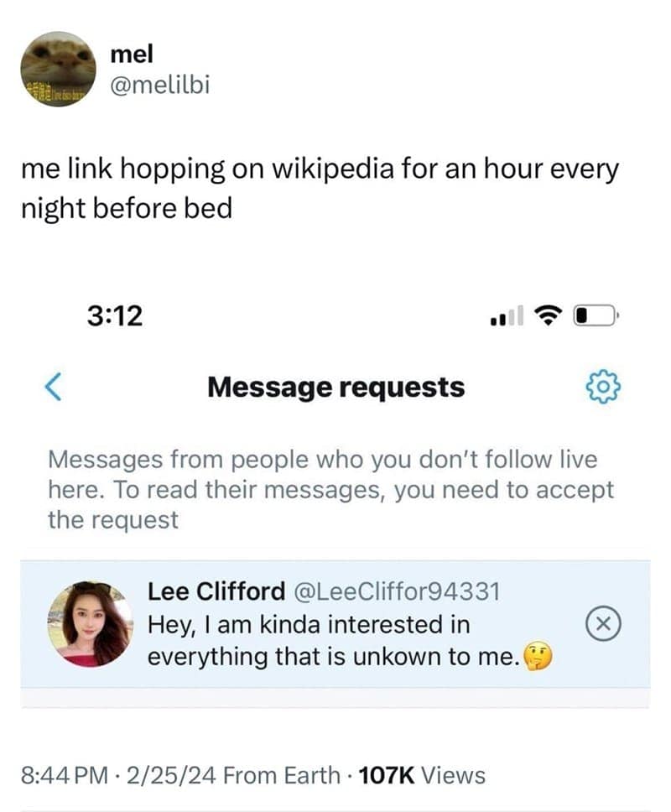Click Lee Clifford's name in the request
This screenshot has width=671, height=812.
[216, 591]
